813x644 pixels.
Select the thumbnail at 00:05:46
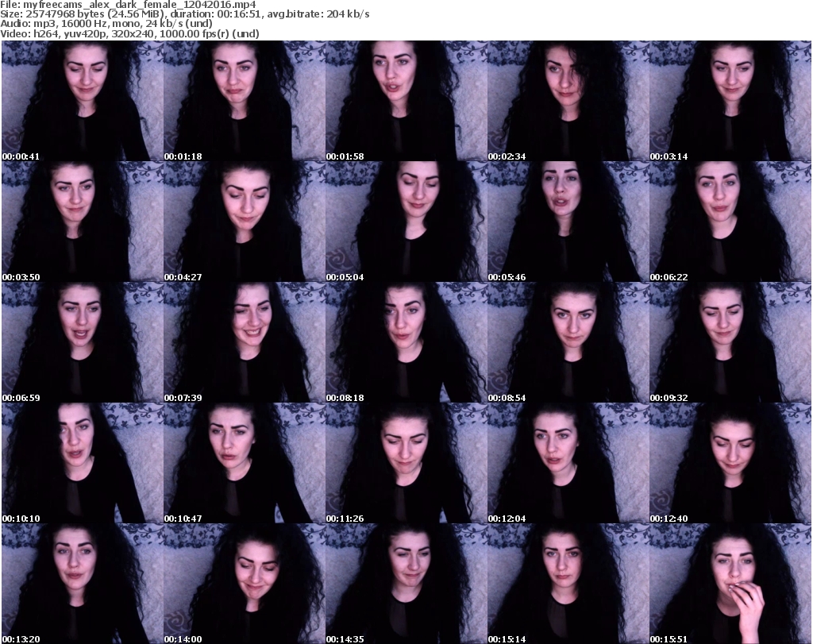point(568,222)
